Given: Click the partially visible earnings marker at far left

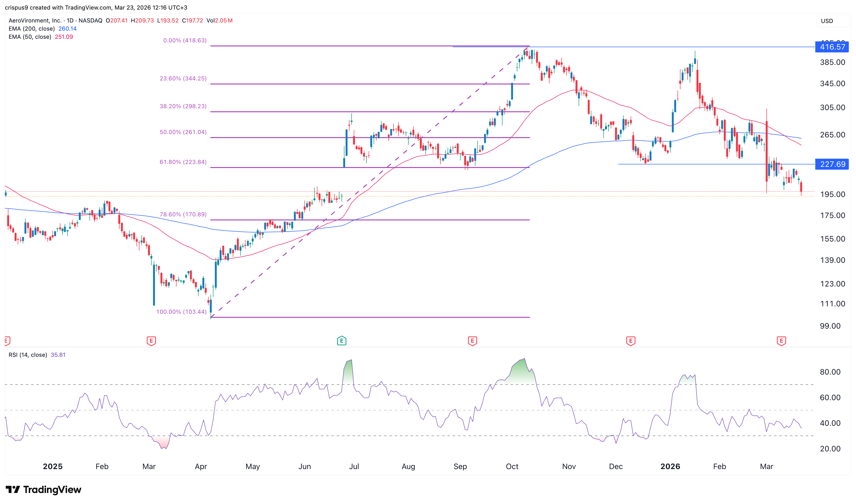Looking at the screenshot, I should tap(7, 341).
